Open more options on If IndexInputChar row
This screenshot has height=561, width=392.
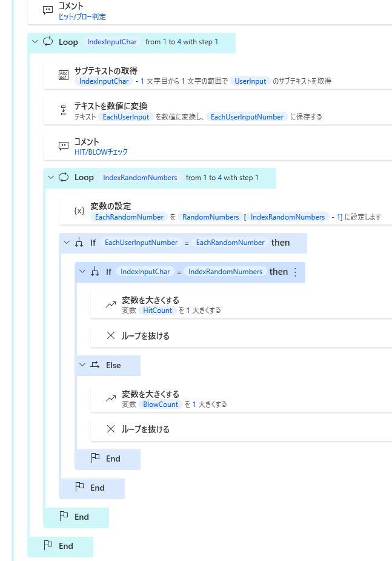click(296, 272)
